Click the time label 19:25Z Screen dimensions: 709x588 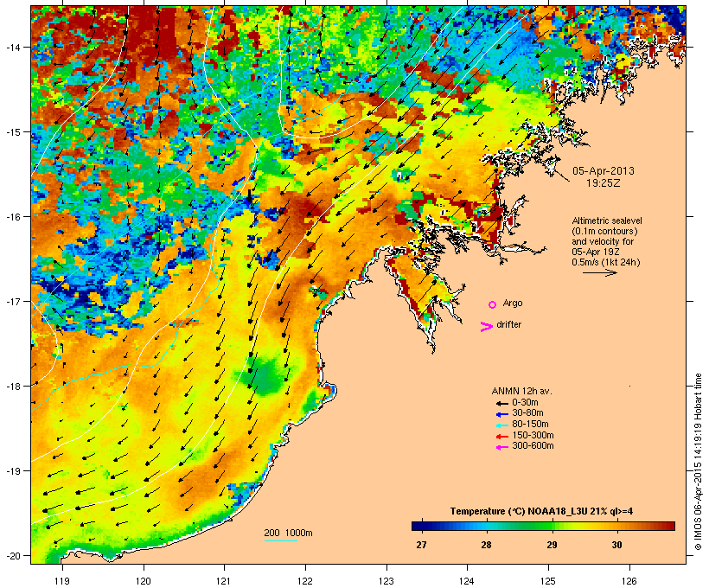(604, 183)
